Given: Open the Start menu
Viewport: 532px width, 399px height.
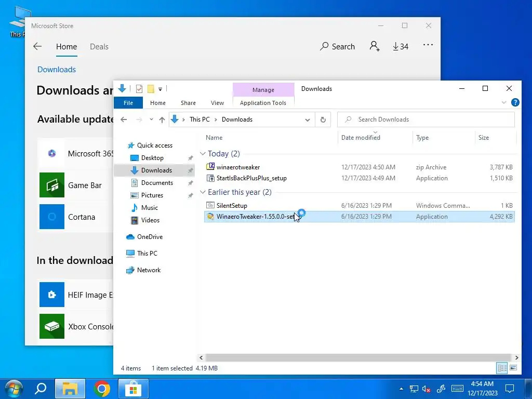Looking at the screenshot, I should 13,389.
